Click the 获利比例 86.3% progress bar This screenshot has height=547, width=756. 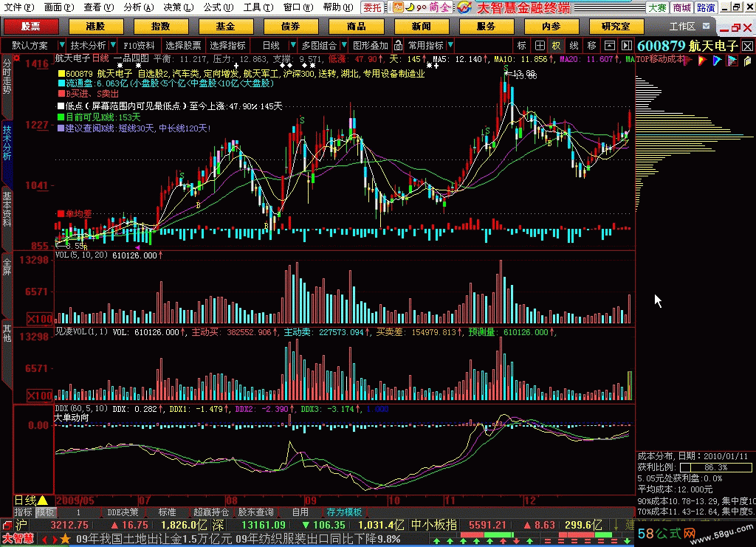coord(715,467)
